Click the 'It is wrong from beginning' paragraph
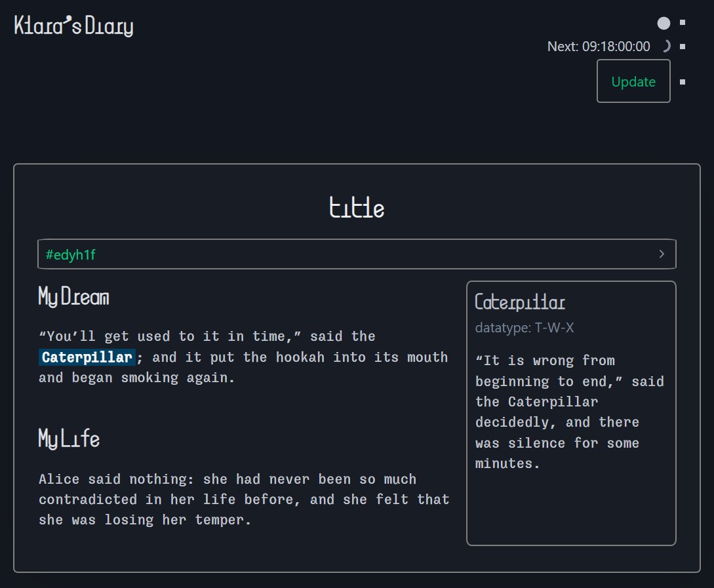The height and width of the screenshot is (588, 714). 569,412
